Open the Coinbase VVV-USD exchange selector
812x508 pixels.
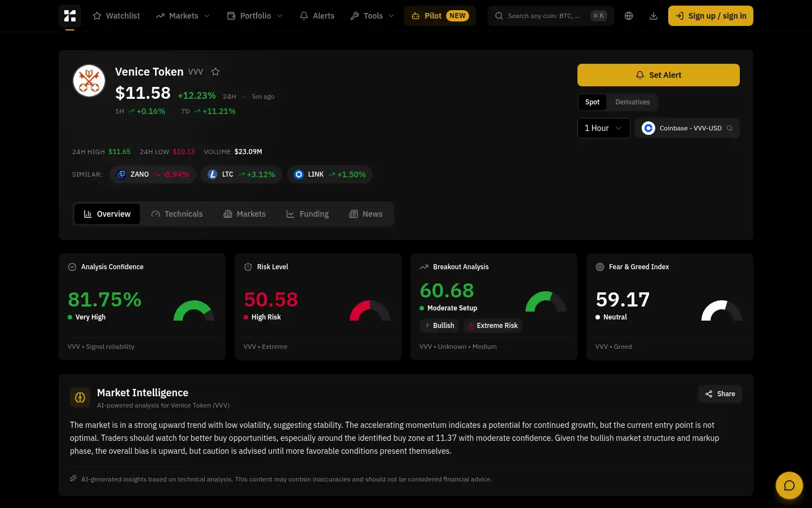pos(687,128)
